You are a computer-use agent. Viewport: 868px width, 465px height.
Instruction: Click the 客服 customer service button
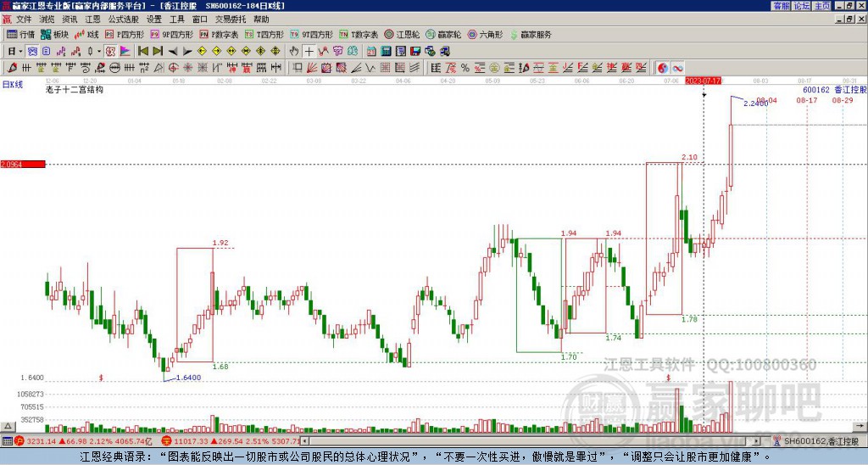point(782,6)
